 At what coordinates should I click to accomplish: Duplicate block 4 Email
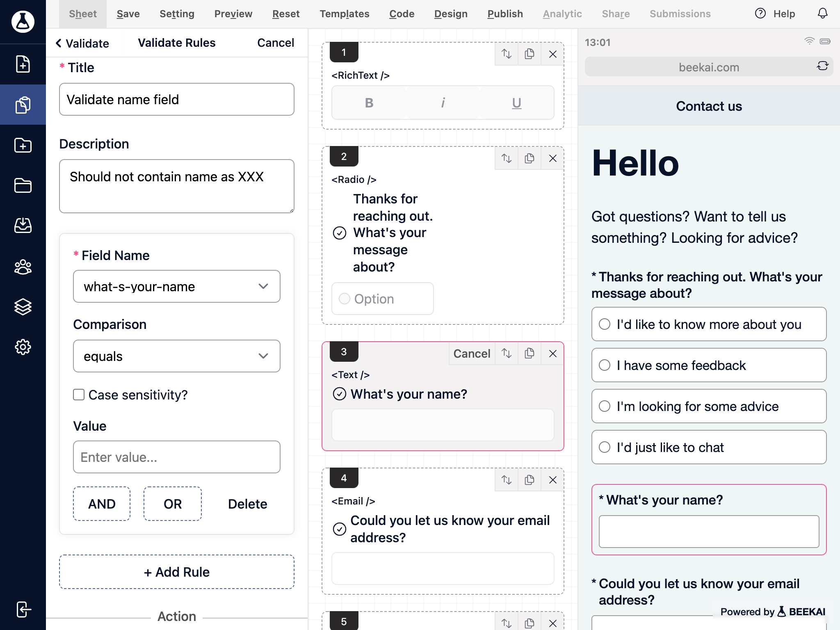click(530, 479)
